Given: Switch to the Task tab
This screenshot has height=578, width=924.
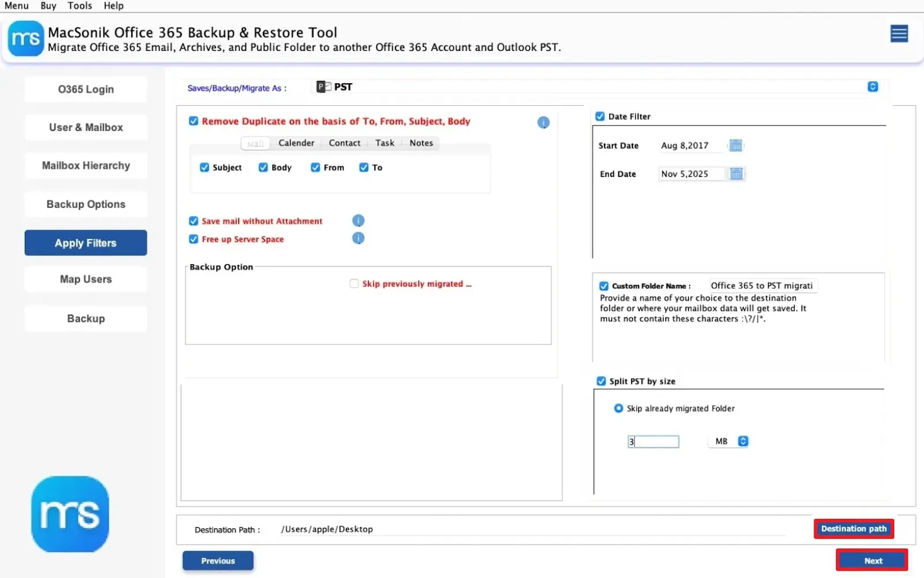Looking at the screenshot, I should point(385,143).
